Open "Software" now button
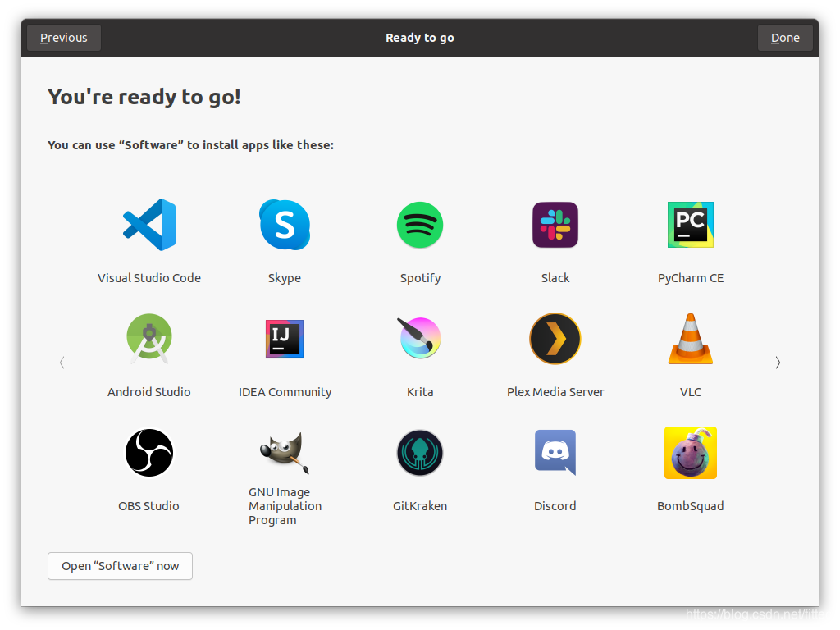840x630 pixels. click(x=120, y=566)
